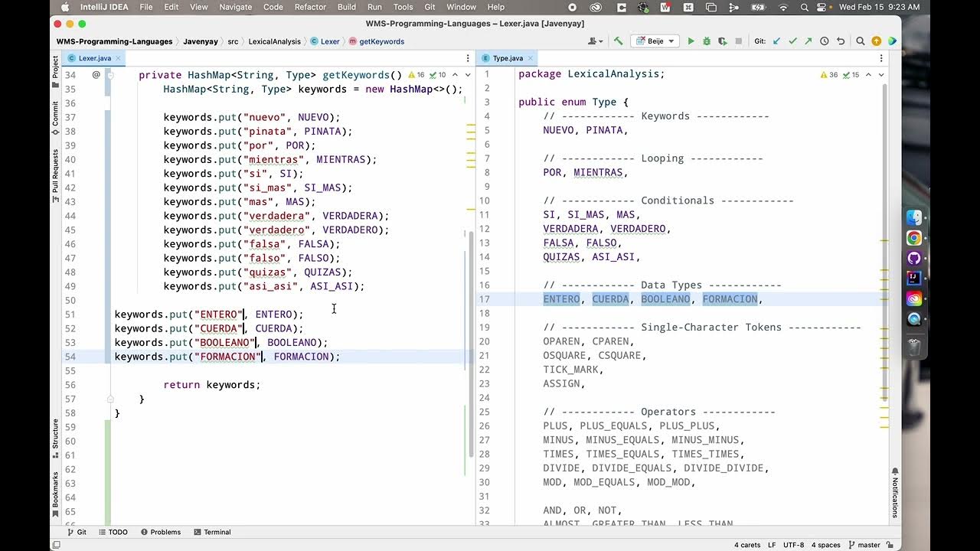Image resolution: width=980 pixels, height=551 pixels.
Task: Open the user account dropdown
Action: (595, 41)
